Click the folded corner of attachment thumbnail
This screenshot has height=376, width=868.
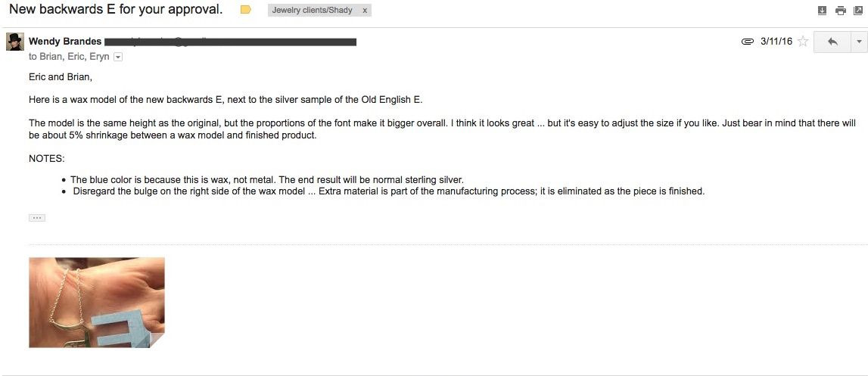(157, 340)
